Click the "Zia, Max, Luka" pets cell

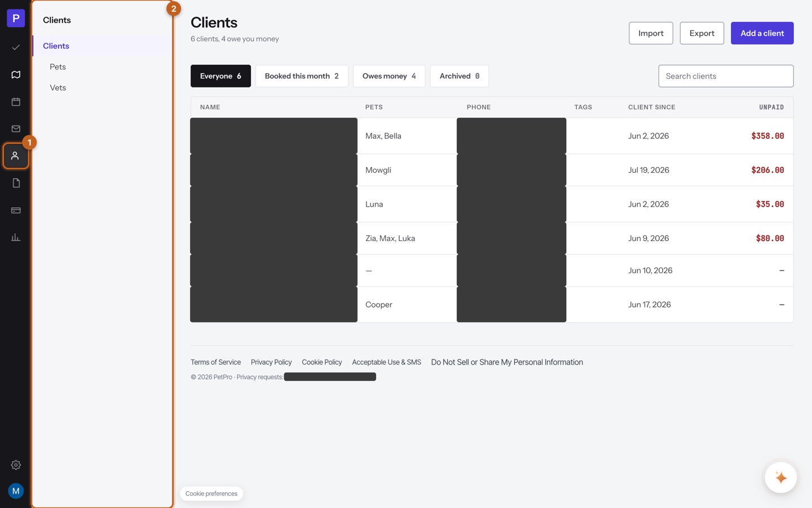click(390, 238)
